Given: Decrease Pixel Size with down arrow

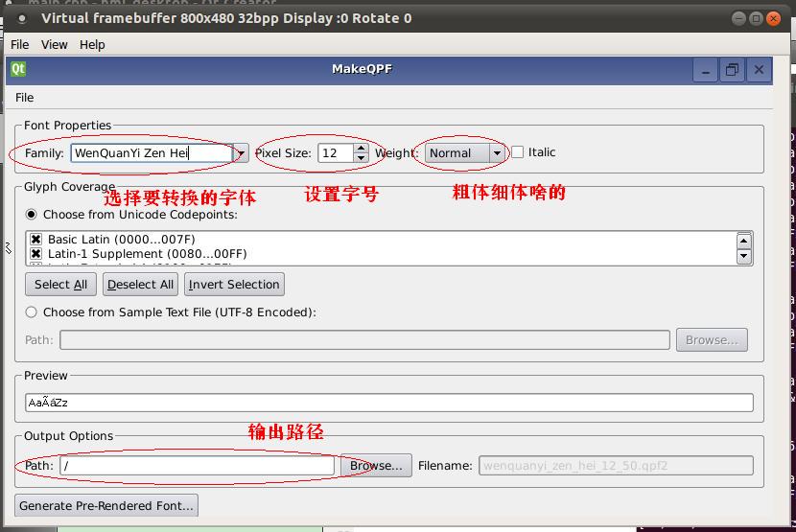Looking at the screenshot, I should [361, 157].
